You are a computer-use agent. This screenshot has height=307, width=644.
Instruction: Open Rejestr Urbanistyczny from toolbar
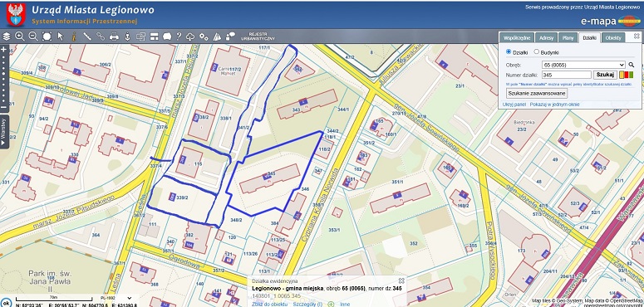[x=258, y=37]
